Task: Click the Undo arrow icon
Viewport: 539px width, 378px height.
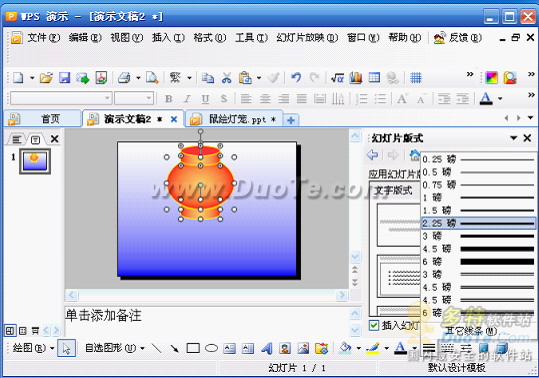Action: pyautogui.click(x=296, y=78)
